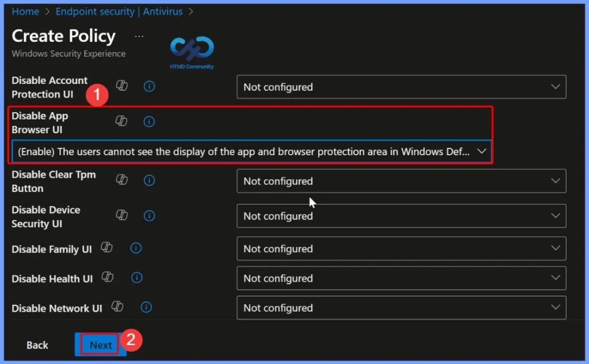Screen dimensions: 589x364
Task: Open the Disable App Browser UI Enable dropdown
Action: tap(481, 151)
